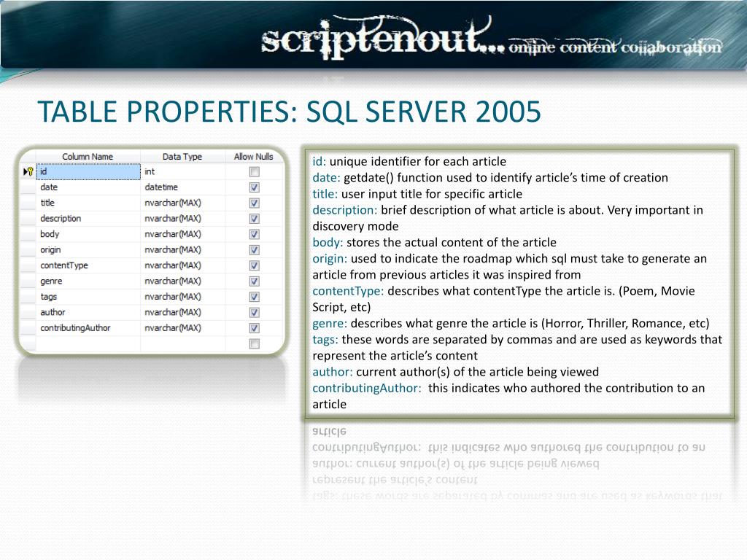Click the 'date:' label in description box
The image size is (747, 560).
[326, 178]
